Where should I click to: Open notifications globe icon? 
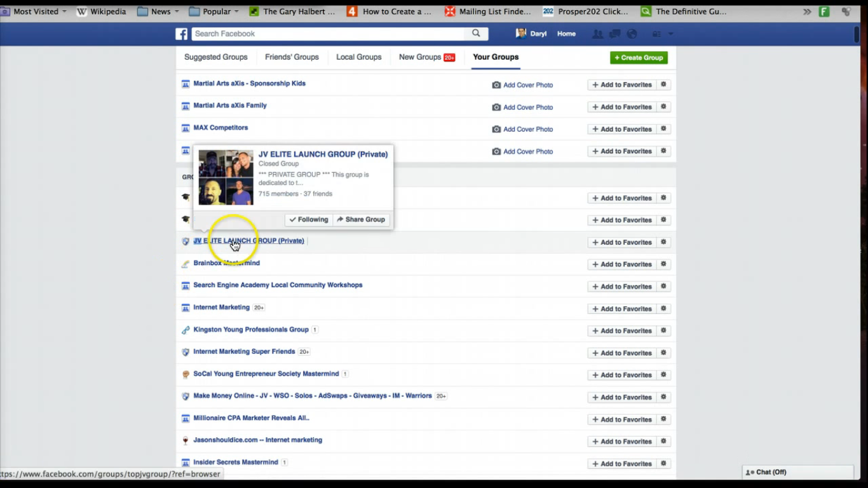632,34
